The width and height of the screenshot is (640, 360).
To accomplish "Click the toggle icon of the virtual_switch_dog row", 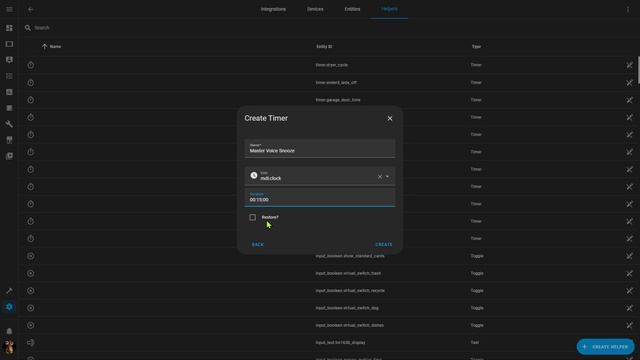I will click(31, 308).
